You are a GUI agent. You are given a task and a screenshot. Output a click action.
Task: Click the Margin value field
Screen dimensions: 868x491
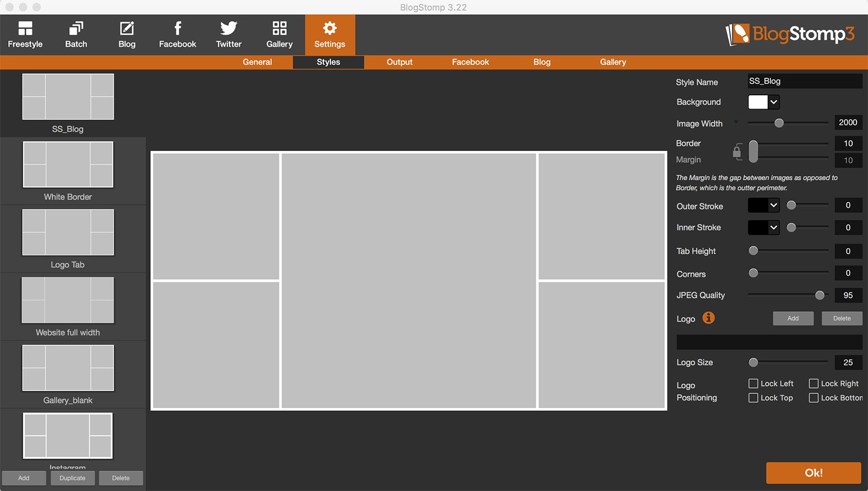(x=848, y=161)
